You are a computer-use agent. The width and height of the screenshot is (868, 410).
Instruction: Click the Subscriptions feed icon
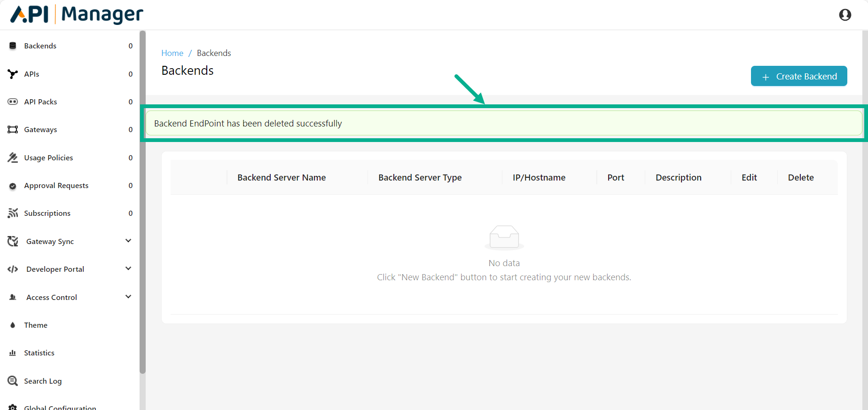[13, 213]
